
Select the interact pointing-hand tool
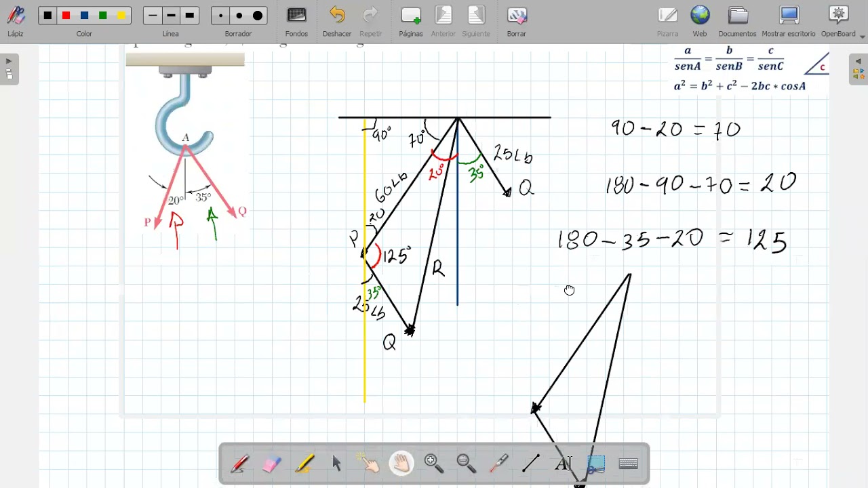tap(369, 464)
